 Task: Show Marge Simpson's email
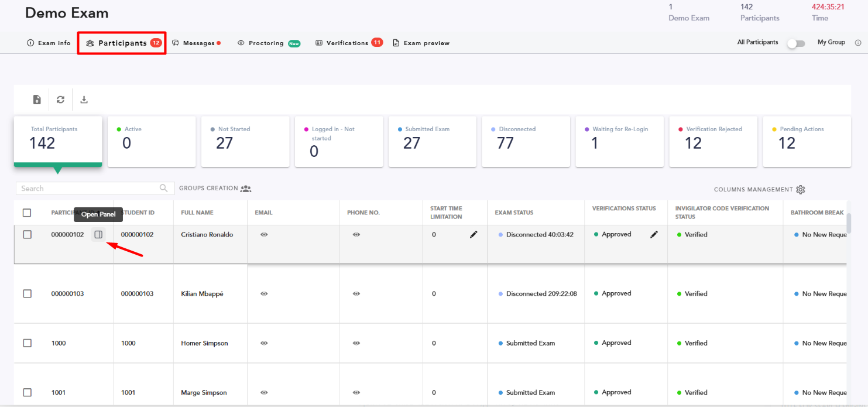point(264,392)
